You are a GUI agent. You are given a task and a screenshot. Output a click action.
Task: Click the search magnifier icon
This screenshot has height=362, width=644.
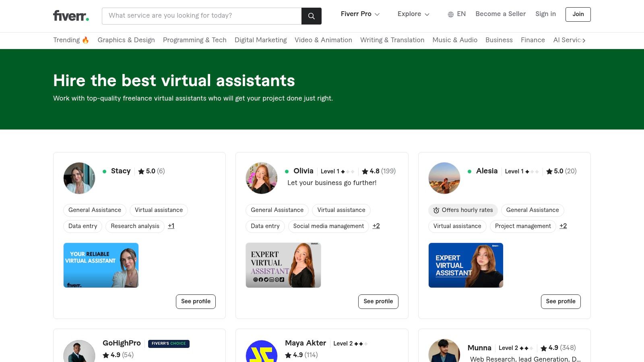(x=311, y=16)
